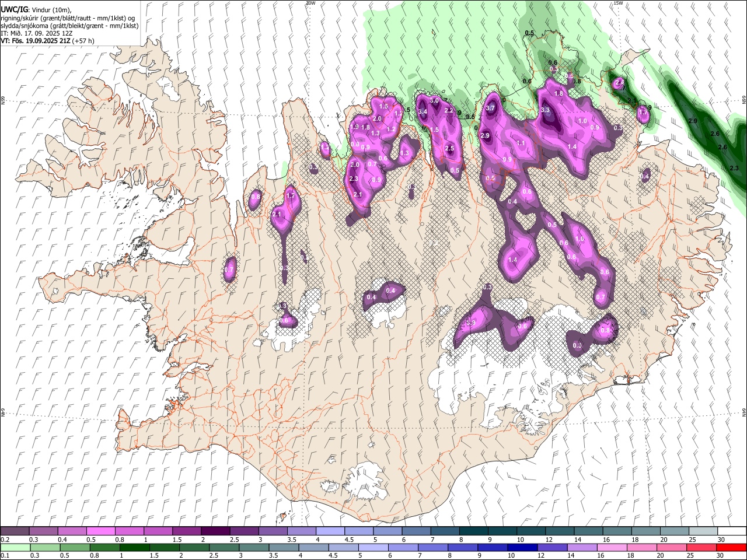Click the 'VT: Fös. 19.09.2025 21Z (+57 h)' line
747x560 pixels.
47,41
